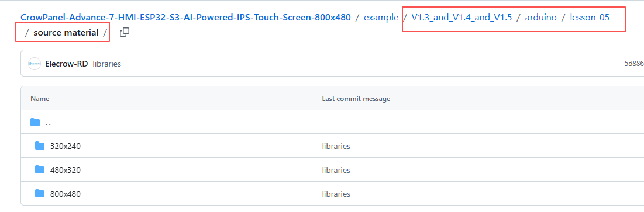
Task: Open the 'libraries' commit message for 480x320
Action: pyautogui.click(x=336, y=170)
